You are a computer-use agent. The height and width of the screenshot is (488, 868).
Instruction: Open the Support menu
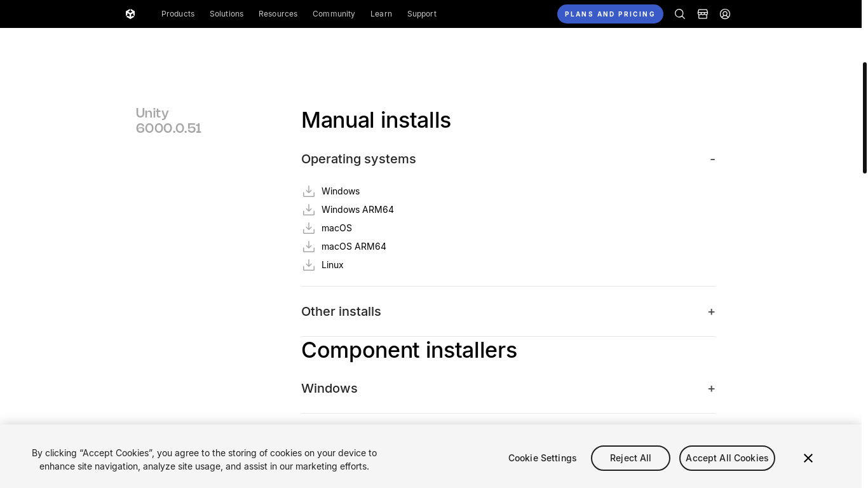pyautogui.click(x=422, y=14)
